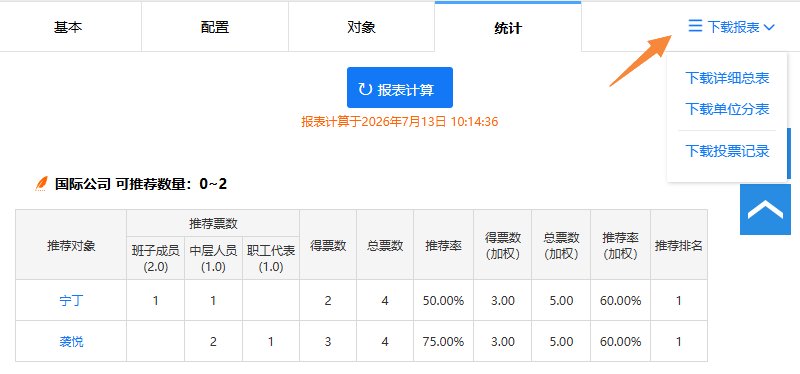Click the 推荐对象 column header
The image size is (800, 374).
[x=71, y=245]
